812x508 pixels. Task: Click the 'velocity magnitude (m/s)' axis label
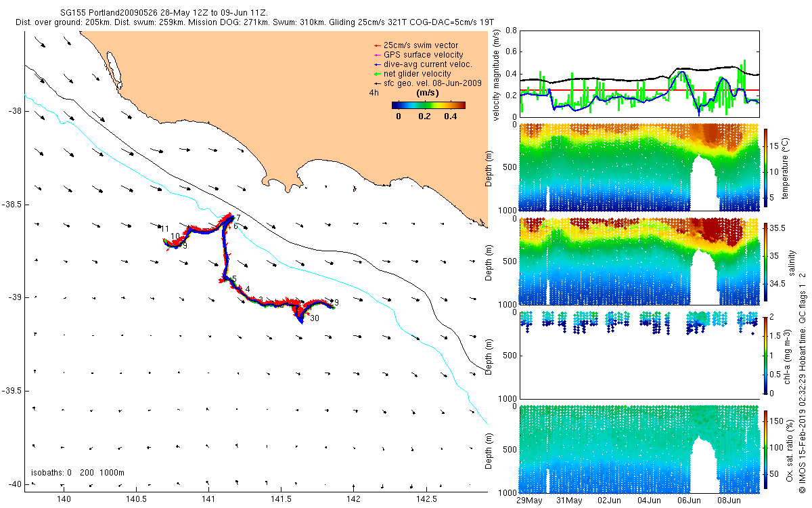tap(497, 75)
